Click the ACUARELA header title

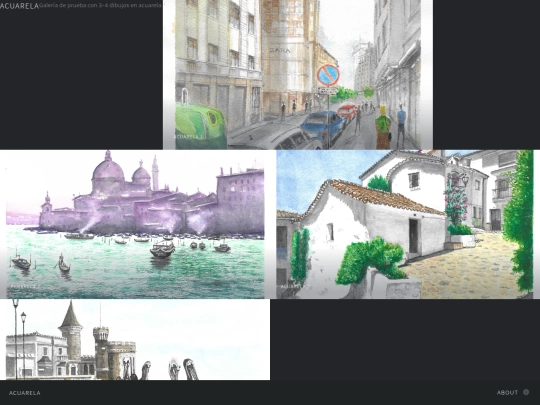click(x=19, y=6)
